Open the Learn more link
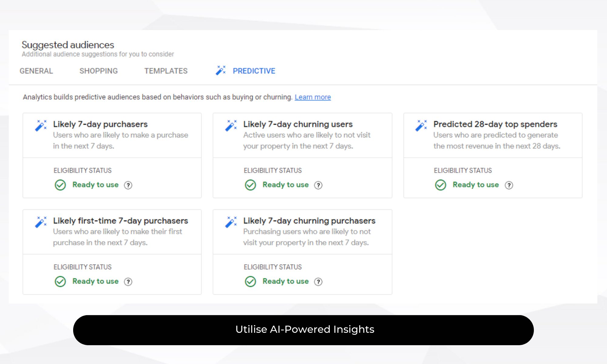 tap(313, 97)
